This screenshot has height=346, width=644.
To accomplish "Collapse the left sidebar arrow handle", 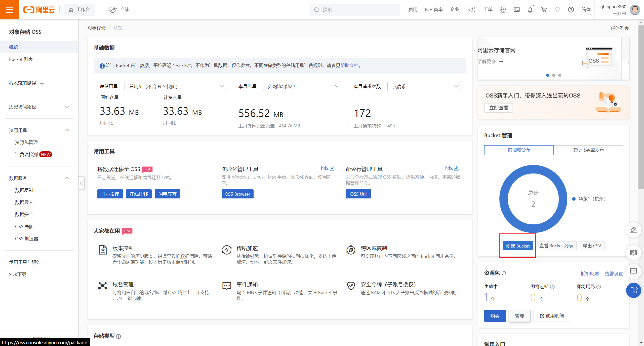I will [81, 183].
